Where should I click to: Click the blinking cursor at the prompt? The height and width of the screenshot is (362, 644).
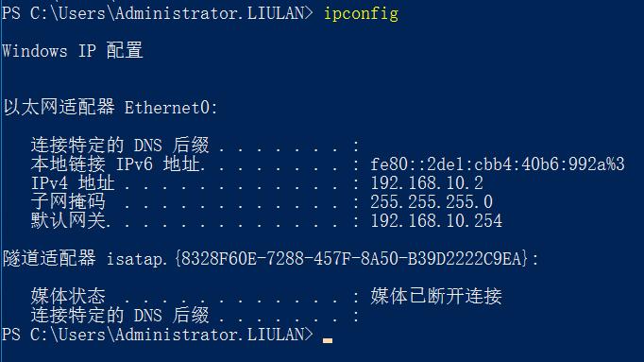pyautogui.click(x=328, y=340)
